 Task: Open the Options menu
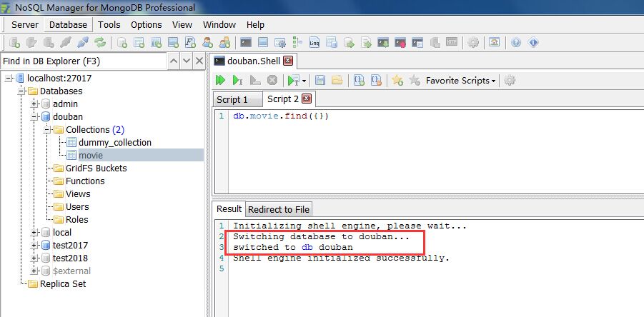(147, 24)
